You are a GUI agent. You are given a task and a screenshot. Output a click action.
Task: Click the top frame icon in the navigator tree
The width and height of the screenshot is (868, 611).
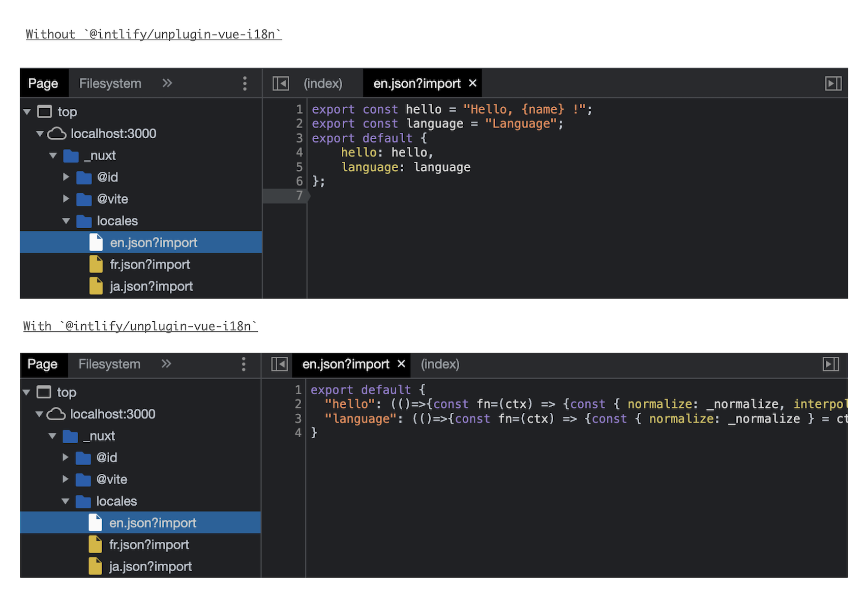[45, 111]
